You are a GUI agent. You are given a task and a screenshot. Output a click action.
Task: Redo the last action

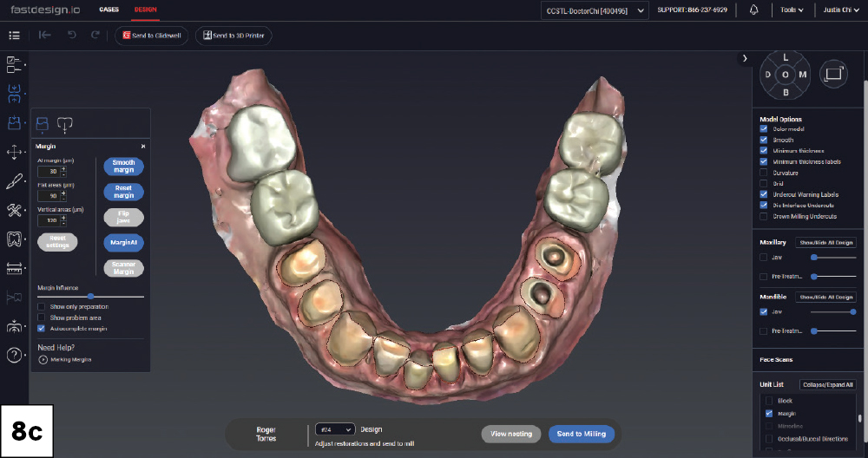coord(95,35)
